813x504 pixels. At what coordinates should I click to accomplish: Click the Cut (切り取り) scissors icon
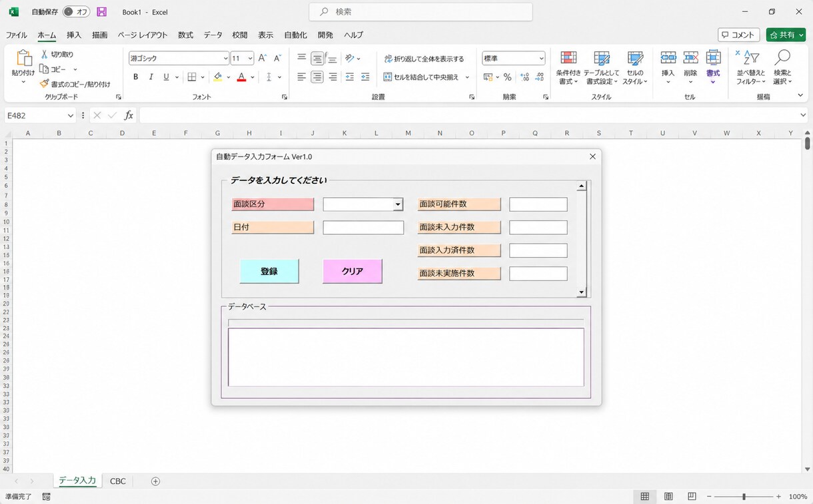pos(45,55)
